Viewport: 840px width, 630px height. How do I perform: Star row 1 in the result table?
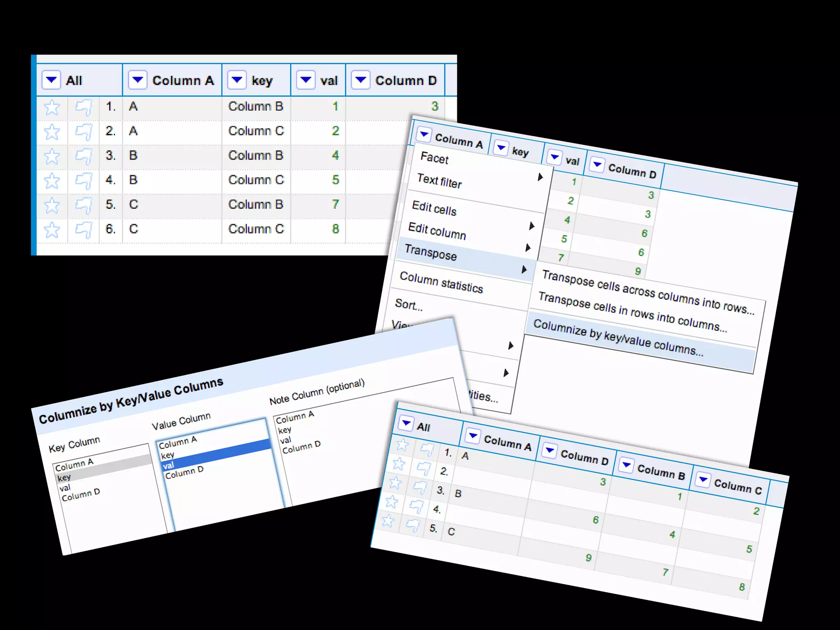click(402, 445)
